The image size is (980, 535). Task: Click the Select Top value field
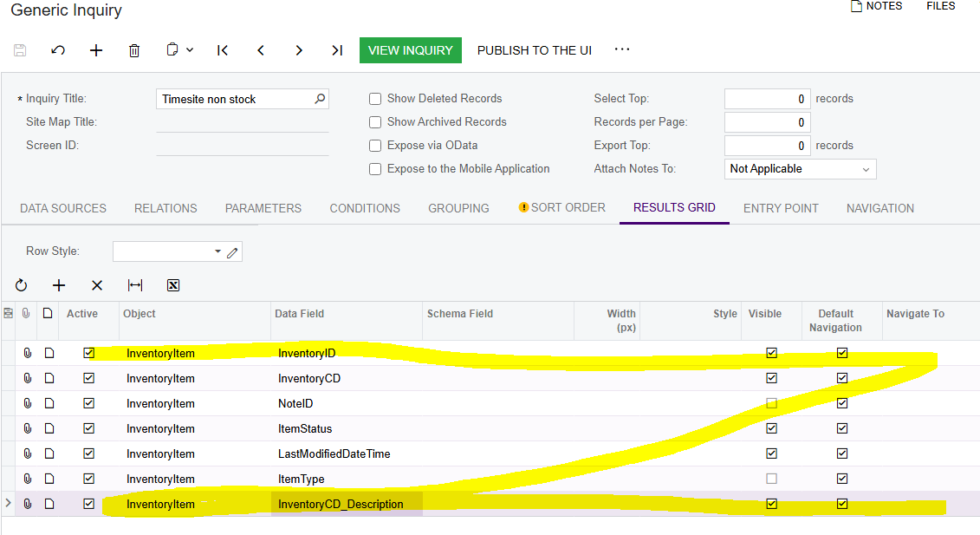click(768, 99)
